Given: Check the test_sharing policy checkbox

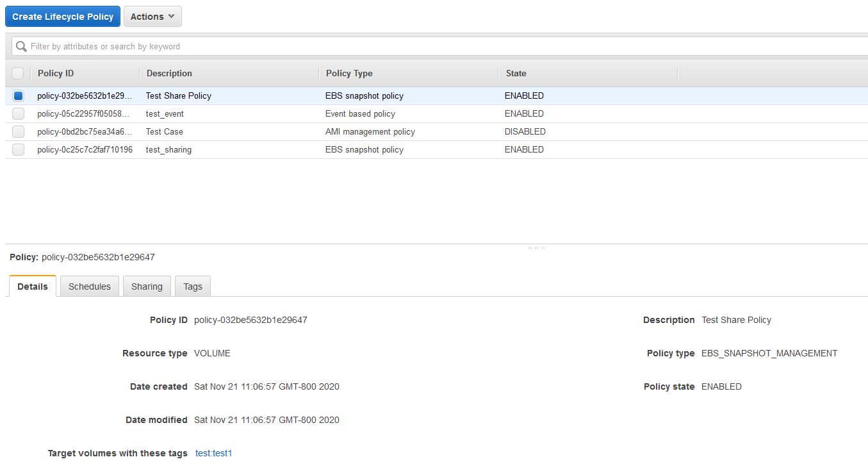Looking at the screenshot, I should (x=18, y=149).
